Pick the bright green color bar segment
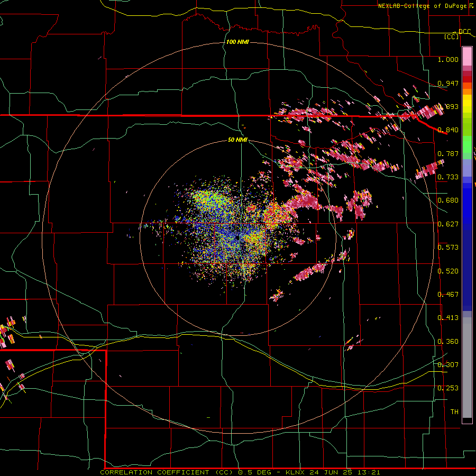The image size is (476, 476). 467,144
